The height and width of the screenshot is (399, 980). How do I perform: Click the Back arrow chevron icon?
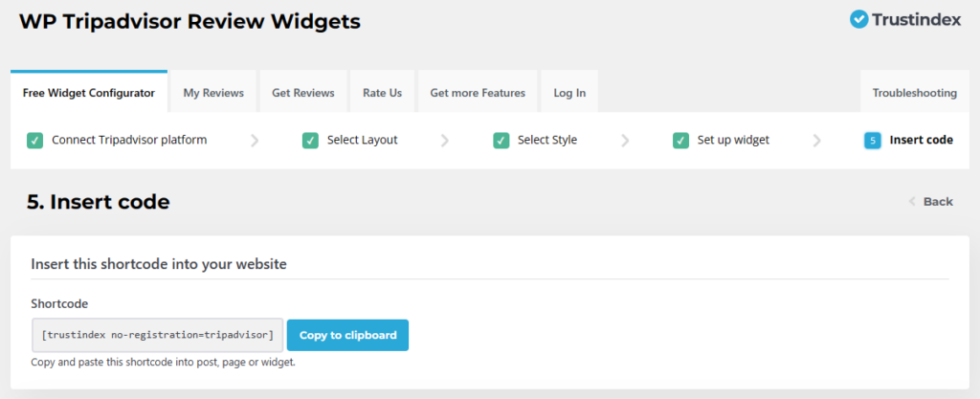coord(911,202)
